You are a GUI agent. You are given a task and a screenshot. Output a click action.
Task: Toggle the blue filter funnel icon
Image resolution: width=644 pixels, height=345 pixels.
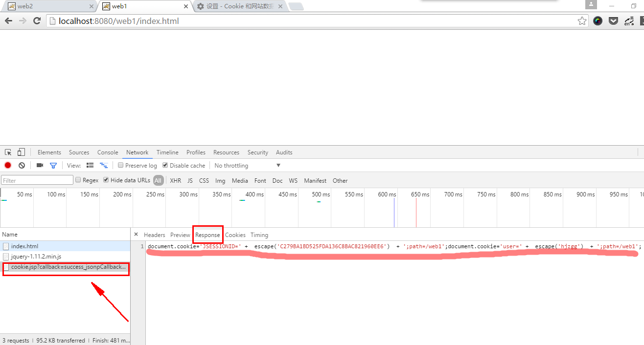(53, 166)
